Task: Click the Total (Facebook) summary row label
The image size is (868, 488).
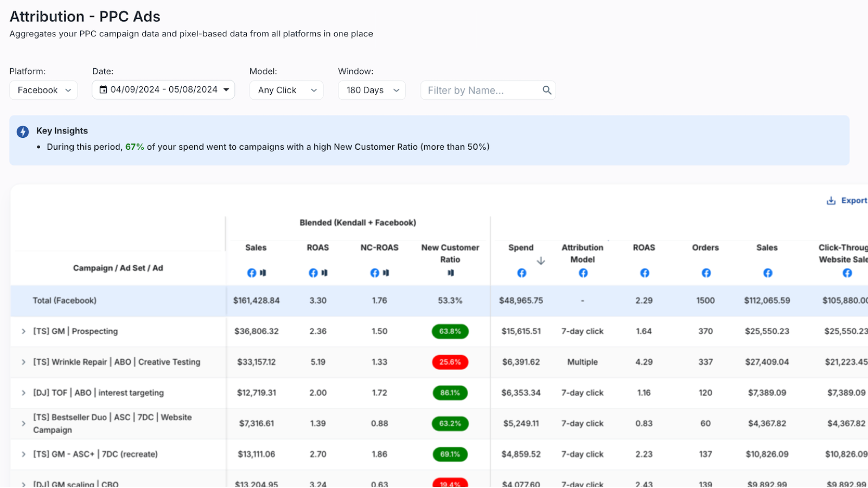Action: pos(65,300)
